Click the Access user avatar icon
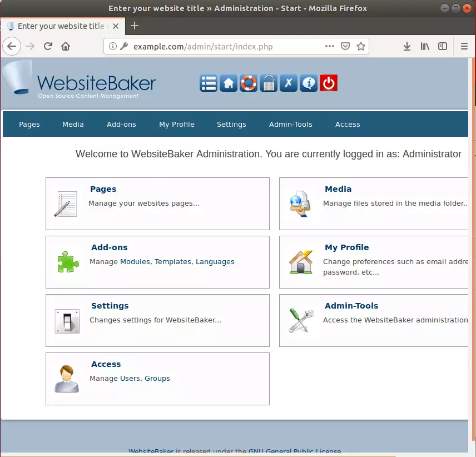 pos(67,379)
